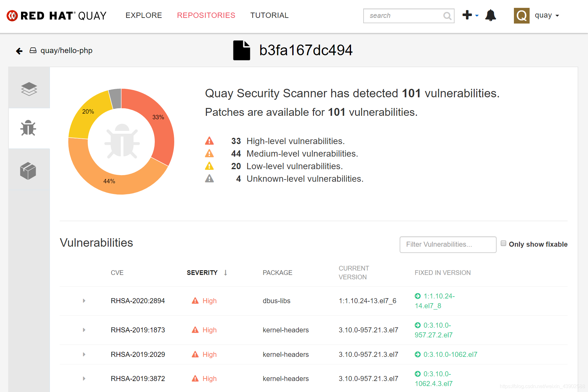
Task: Sort by the PACKAGE column header
Action: 278,273
